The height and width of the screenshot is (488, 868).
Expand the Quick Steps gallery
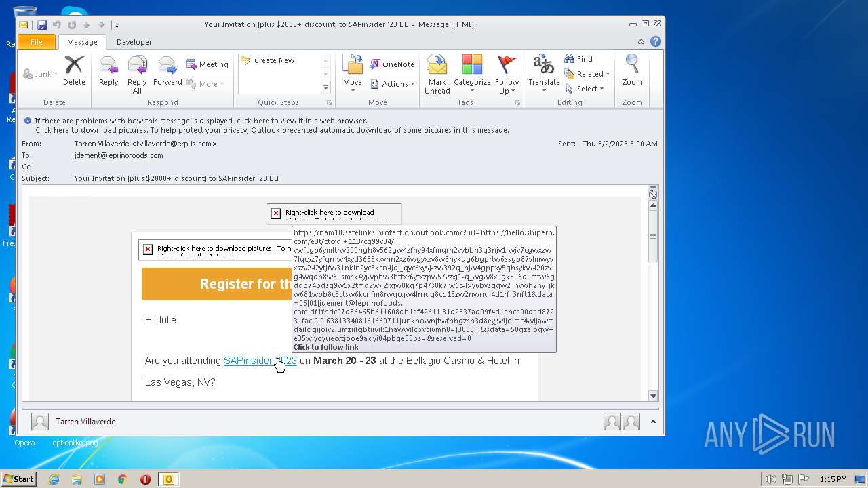pyautogui.click(x=325, y=88)
